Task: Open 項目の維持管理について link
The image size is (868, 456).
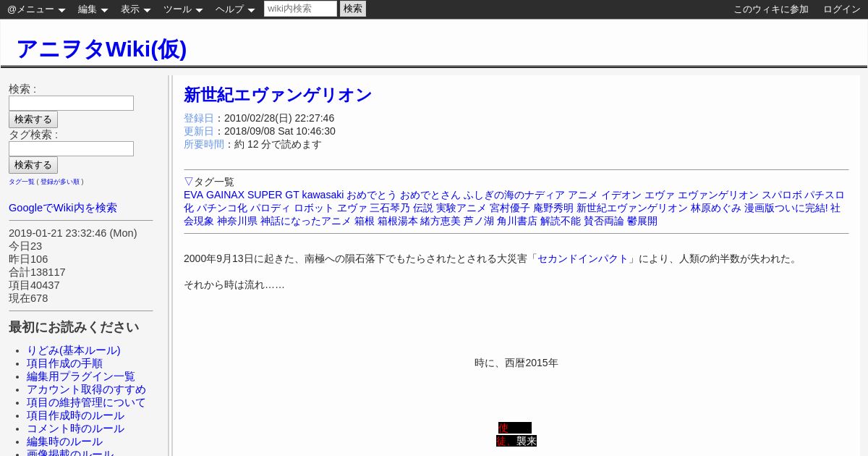Action: tap(86, 402)
